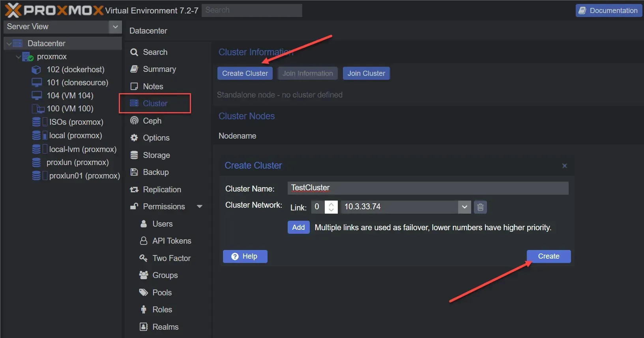Image resolution: width=644 pixels, height=338 pixels.
Task: Click the Join Cluster button
Action: [x=366, y=73]
